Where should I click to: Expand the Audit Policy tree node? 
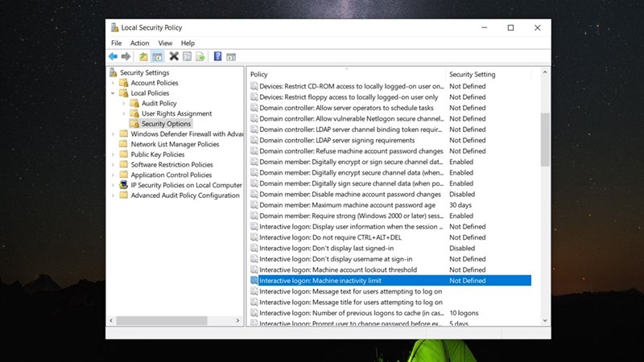124,104
